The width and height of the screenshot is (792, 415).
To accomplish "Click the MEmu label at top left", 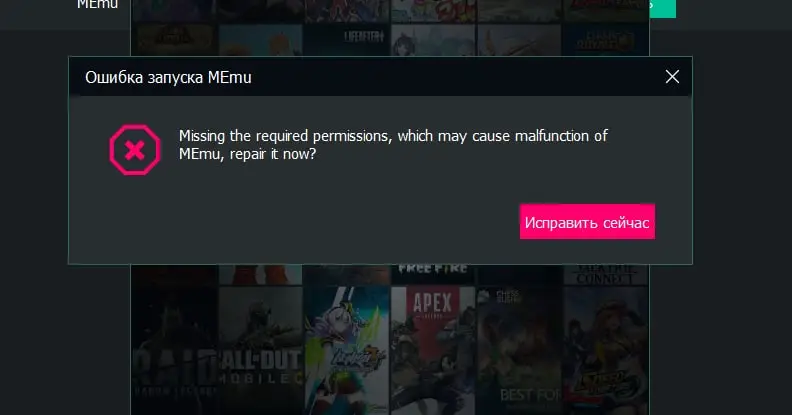I will coord(97,5).
